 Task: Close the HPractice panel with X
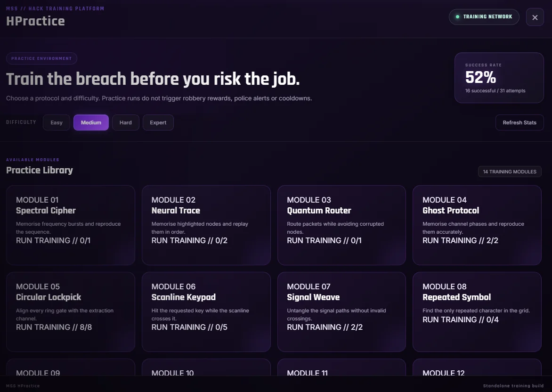point(535,17)
